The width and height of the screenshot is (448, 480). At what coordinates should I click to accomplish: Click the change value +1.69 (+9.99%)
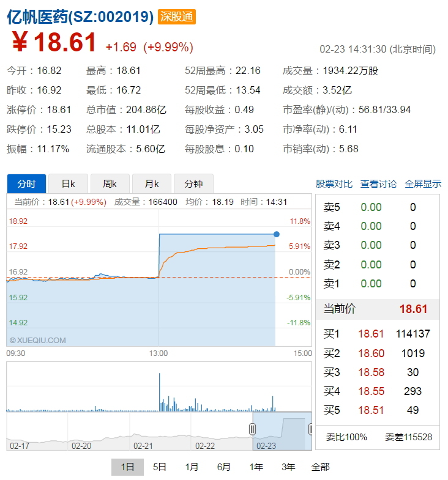point(149,47)
